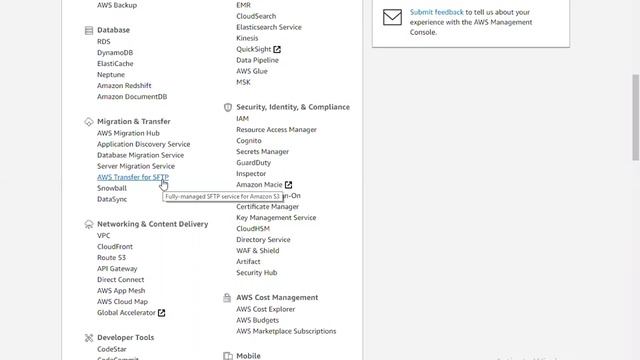Open the RDS service
This screenshot has width=640, height=360.
coord(104,42)
